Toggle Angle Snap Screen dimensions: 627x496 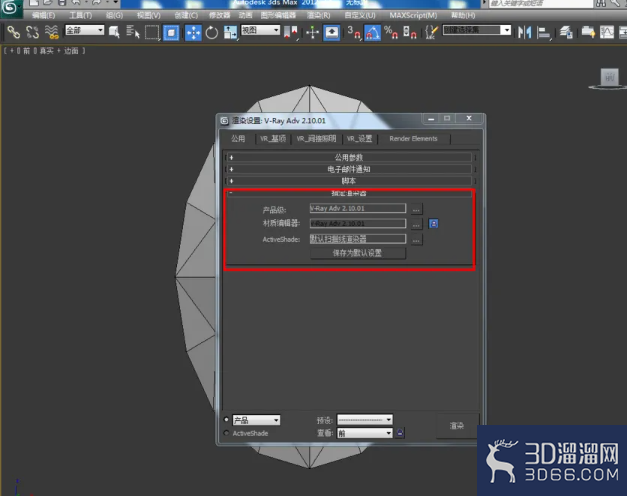tap(373, 32)
